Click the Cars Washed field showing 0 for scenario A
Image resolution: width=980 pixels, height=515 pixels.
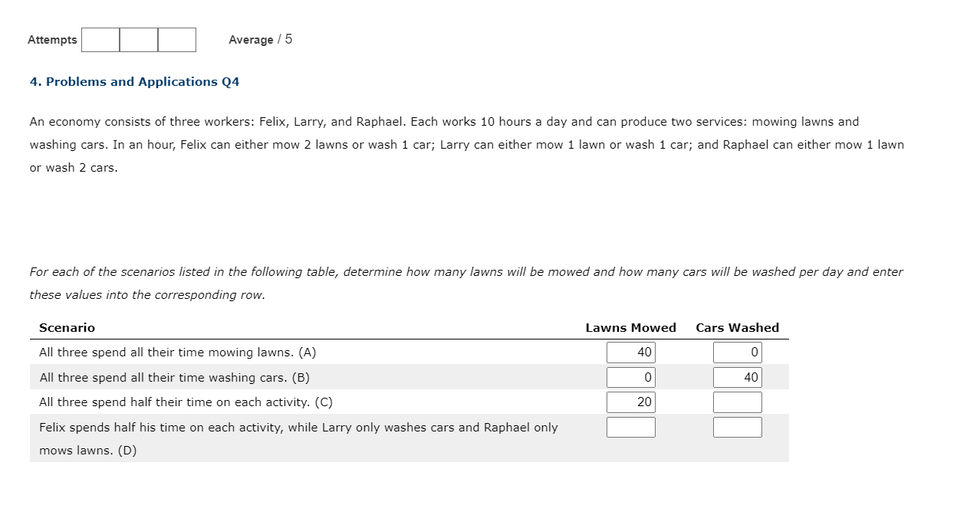point(737,352)
